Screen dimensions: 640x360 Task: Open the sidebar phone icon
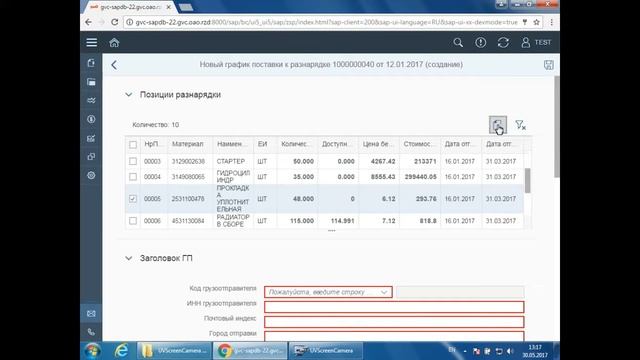tap(91, 332)
